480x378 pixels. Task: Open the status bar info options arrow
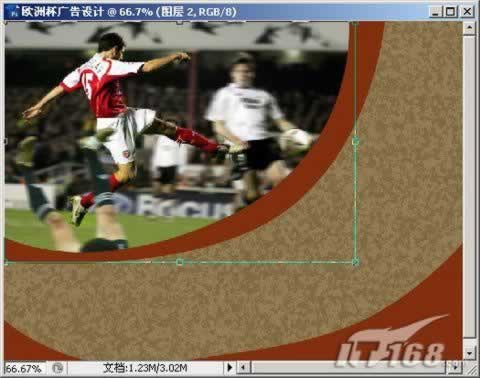click(229, 368)
